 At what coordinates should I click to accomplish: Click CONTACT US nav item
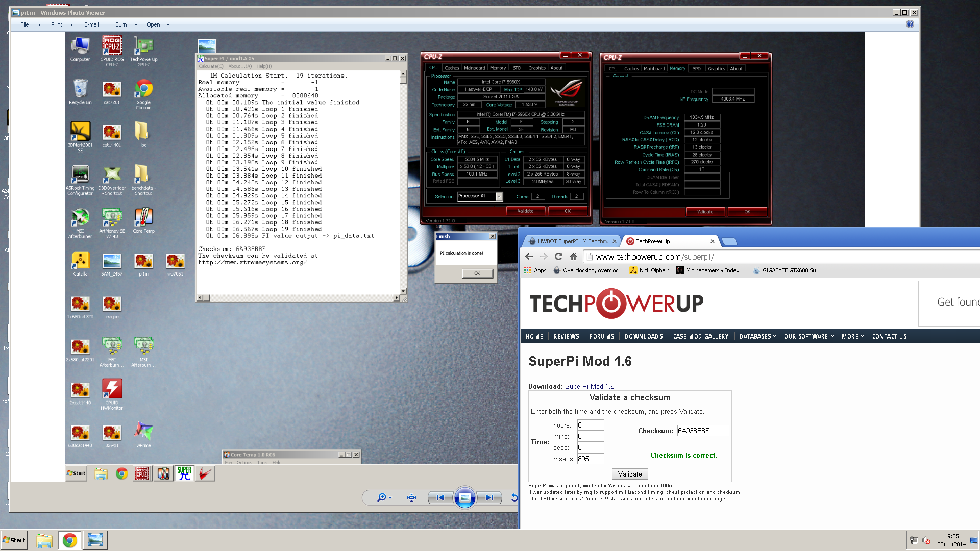click(x=890, y=336)
